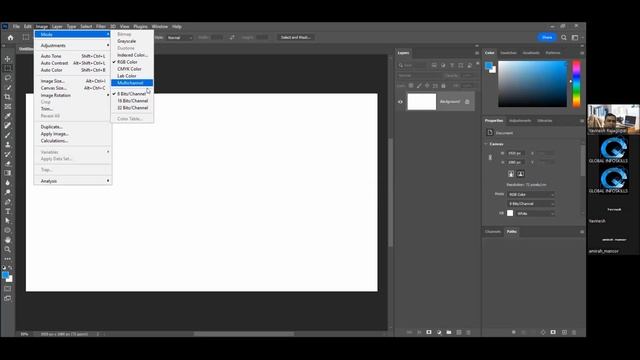Select the Hand tool

coord(8,240)
